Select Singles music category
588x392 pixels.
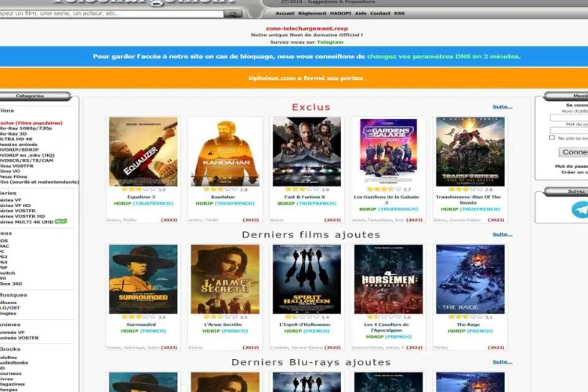[9, 314]
